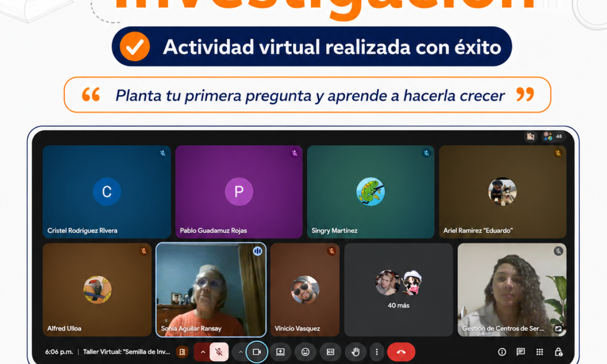Select Sonia Aguilar Ransay's video tile
Image resolution: width=607 pixels, height=364 pixels.
(x=211, y=290)
